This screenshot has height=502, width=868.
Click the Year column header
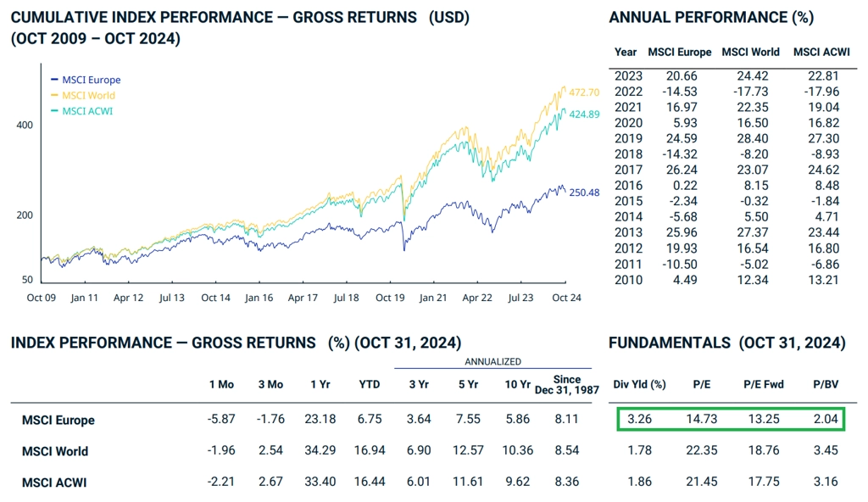tap(626, 52)
